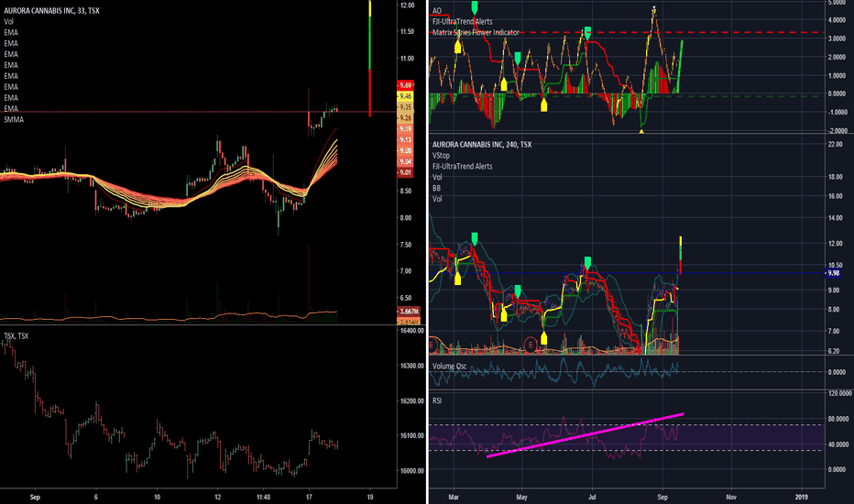854x504 pixels.
Task: Click -2.0000 on the AO axis
Action: [838, 131]
